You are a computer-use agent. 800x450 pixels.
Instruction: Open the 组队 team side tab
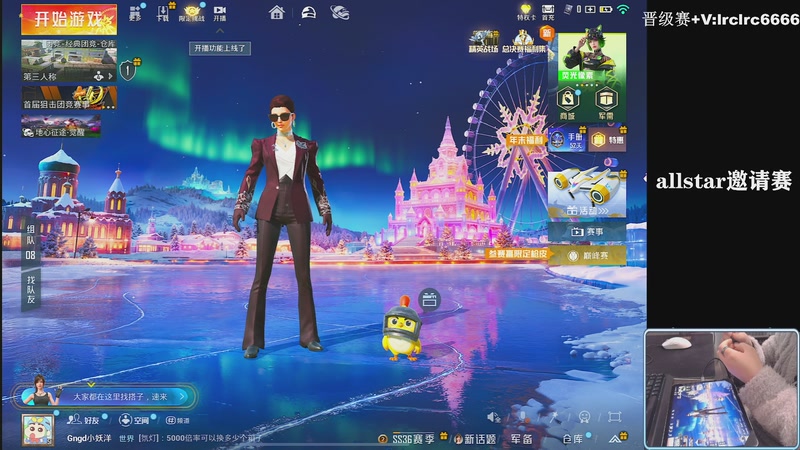tap(31, 242)
